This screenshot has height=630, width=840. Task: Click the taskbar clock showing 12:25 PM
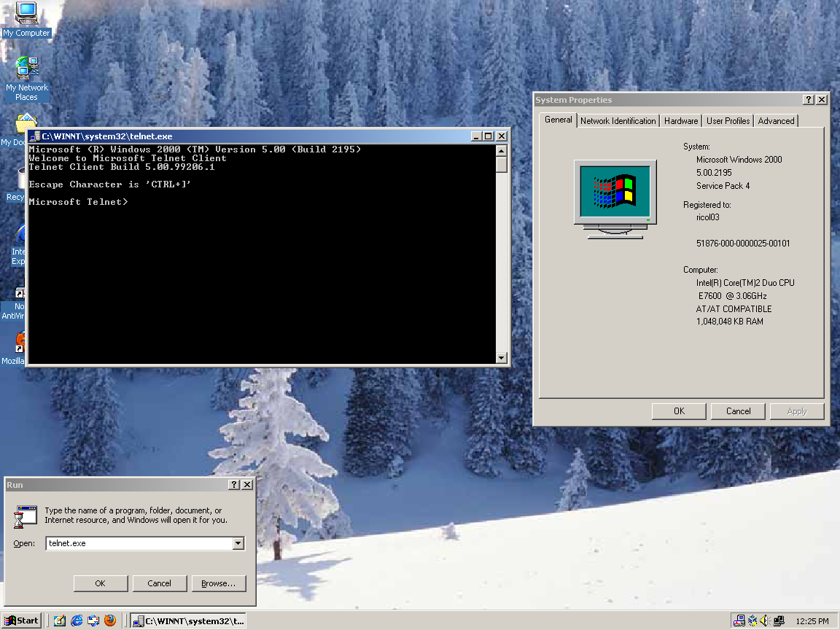[x=812, y=621]
